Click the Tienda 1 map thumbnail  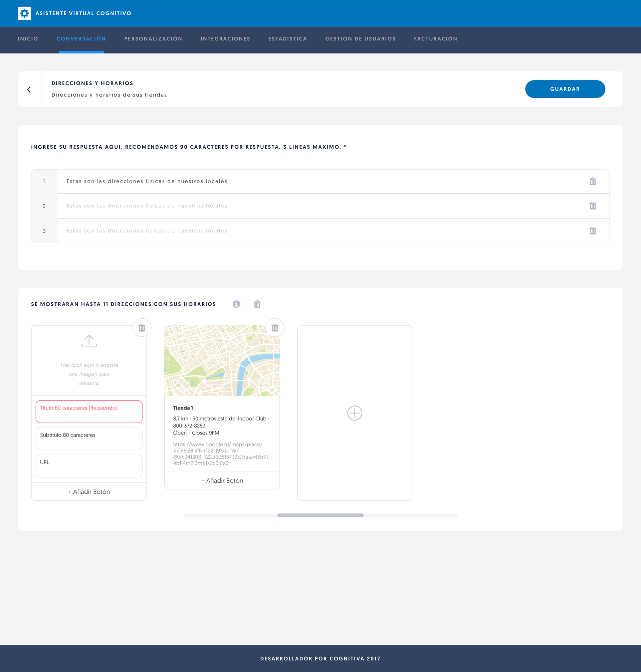click(x=222, y=360)
